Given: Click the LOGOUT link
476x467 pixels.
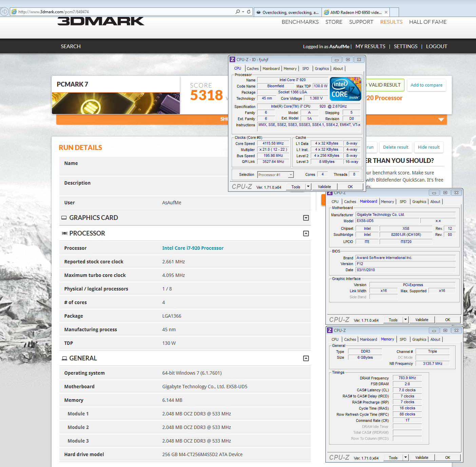Looking at the screenshot, I should click(x=437, y=46).
